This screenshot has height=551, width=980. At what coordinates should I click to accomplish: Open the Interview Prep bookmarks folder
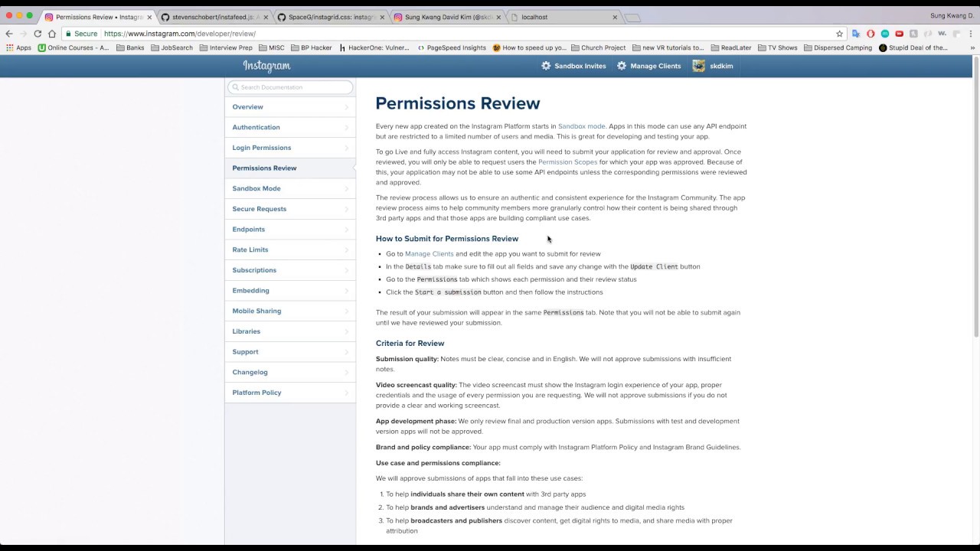tap(226, 47)
